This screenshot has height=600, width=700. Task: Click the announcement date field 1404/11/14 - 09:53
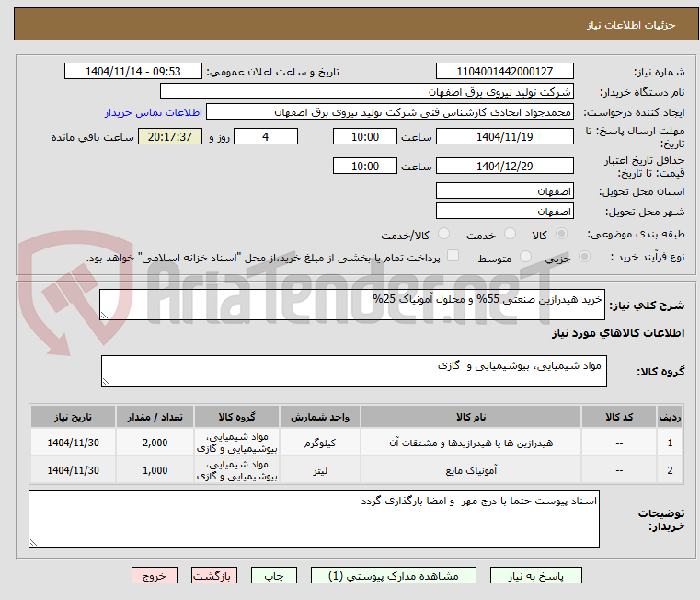pos(133,72)
